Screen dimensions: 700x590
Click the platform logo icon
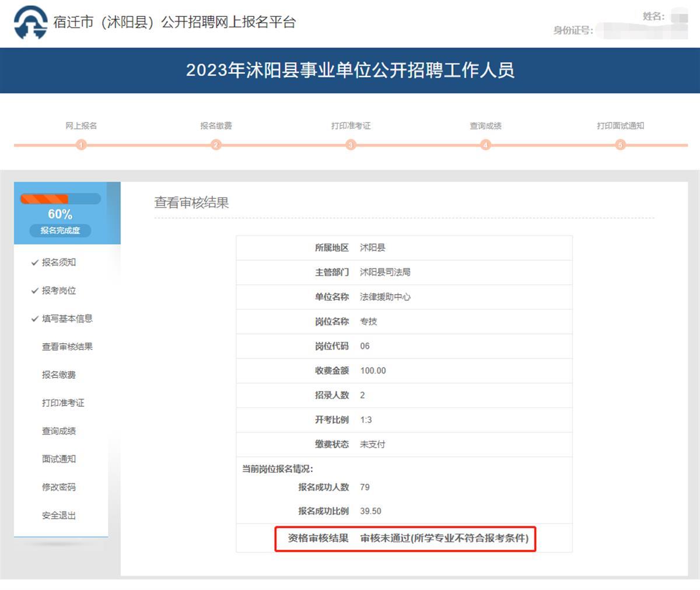(x=30, y=23)
